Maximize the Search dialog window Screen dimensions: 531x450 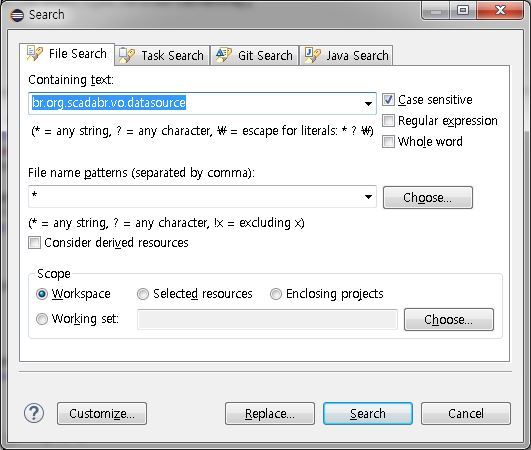[463, 11]
